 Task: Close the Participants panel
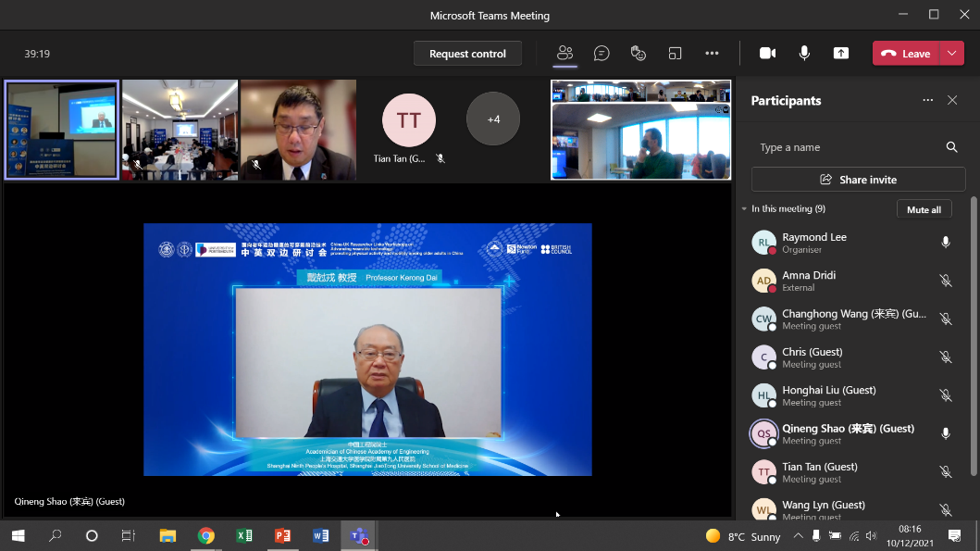952,100
